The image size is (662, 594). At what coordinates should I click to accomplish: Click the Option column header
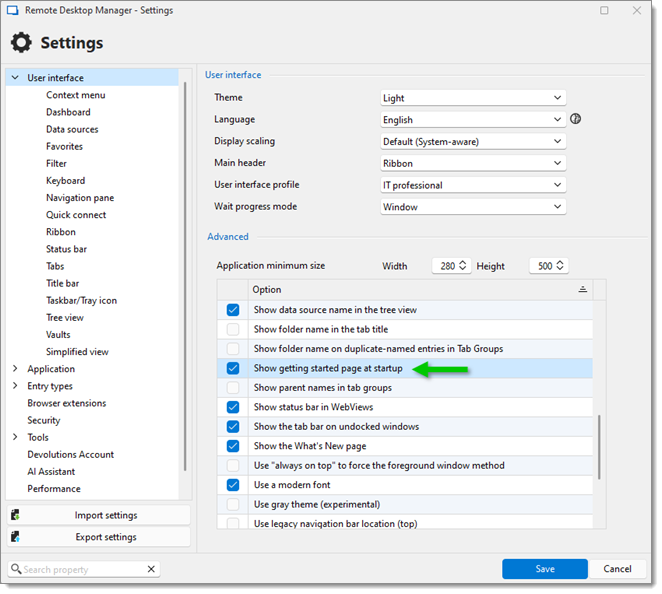(421, 290)
